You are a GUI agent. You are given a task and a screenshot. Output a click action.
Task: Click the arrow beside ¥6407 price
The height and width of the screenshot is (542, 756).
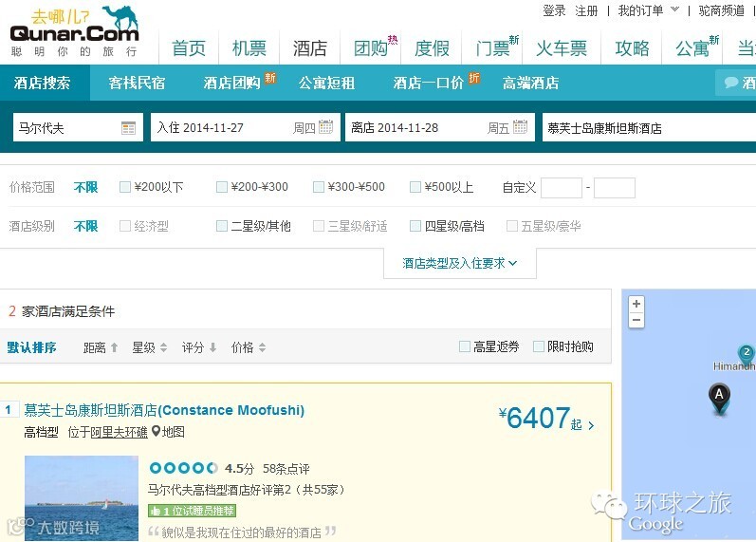pyautogui.click(x=591, y=425)
